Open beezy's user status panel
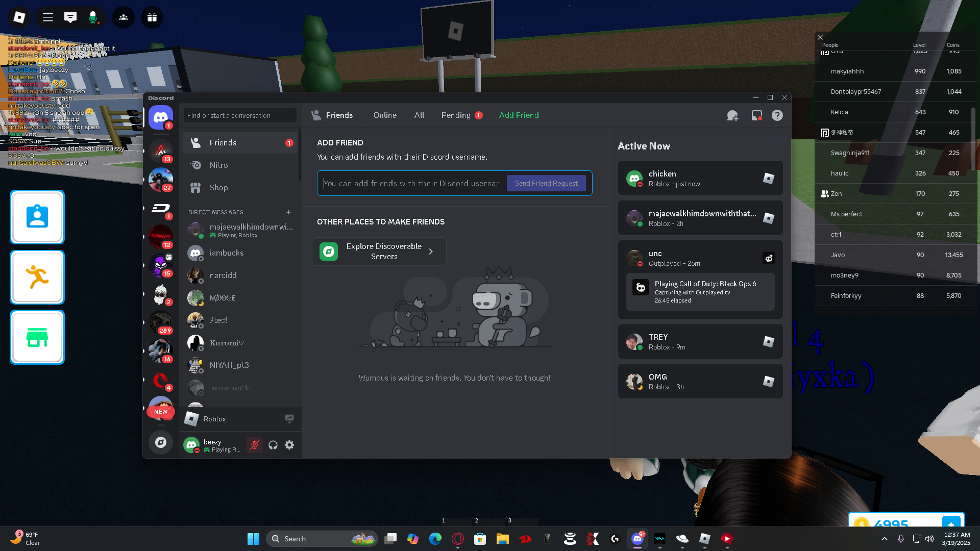 coord(212,445)
